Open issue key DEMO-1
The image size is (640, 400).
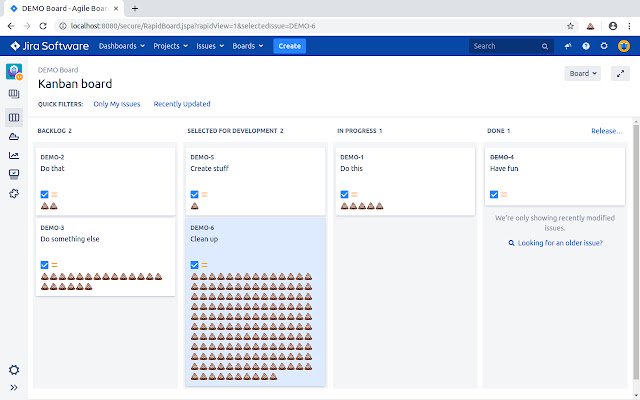[352, 157]
